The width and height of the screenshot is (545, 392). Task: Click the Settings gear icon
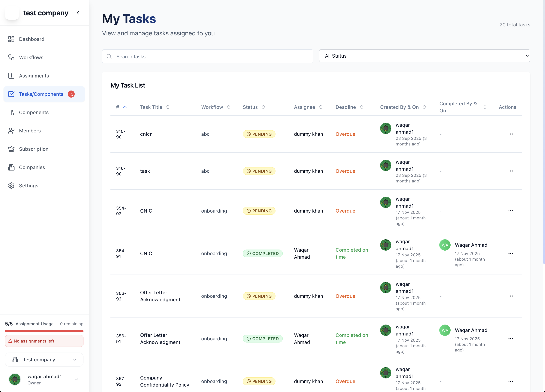point(11,185)
